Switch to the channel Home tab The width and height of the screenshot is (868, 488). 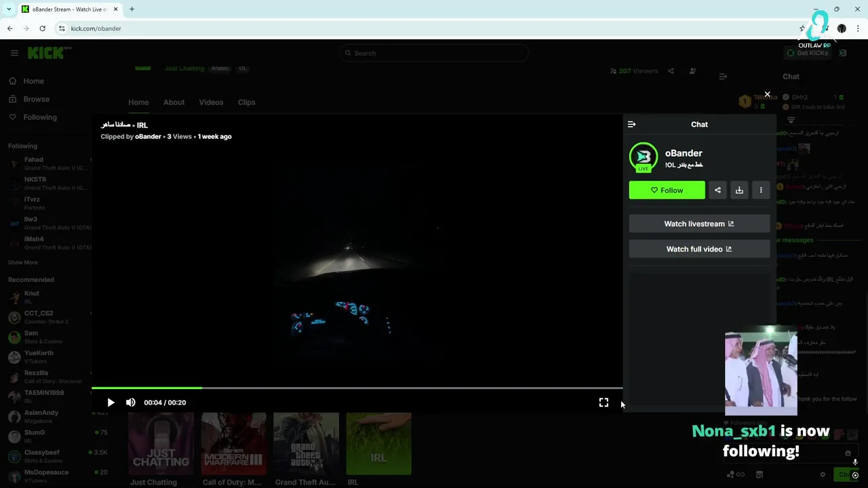pos(138,102)
